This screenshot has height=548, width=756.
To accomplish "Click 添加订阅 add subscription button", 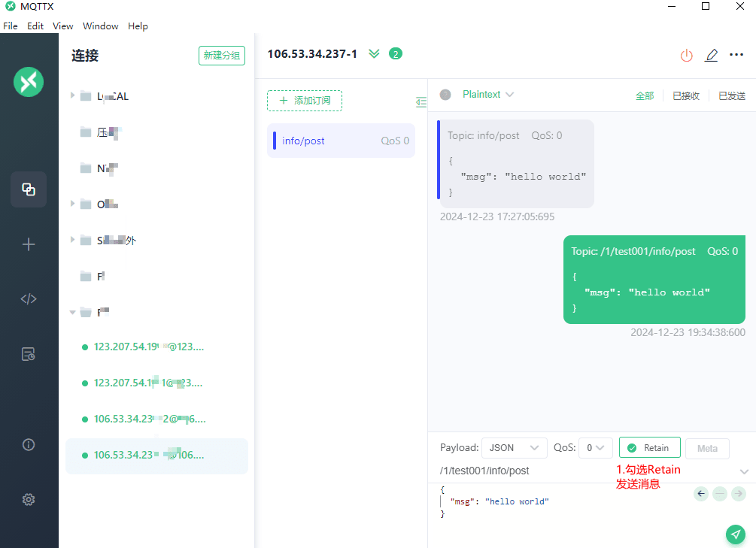I will point(305,101).
